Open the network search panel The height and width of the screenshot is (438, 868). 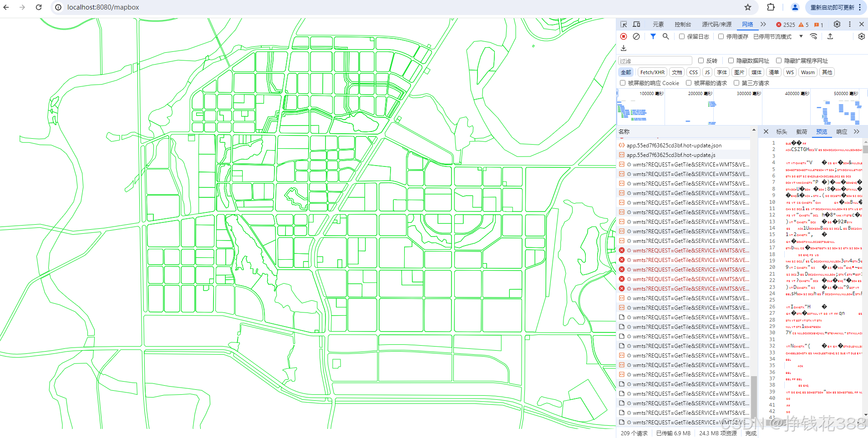666,36
